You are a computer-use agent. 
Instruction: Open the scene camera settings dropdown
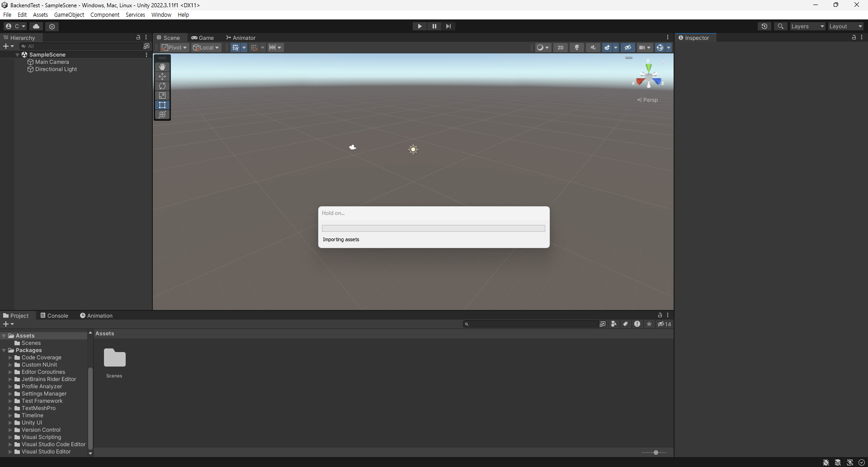click(645, 48)
